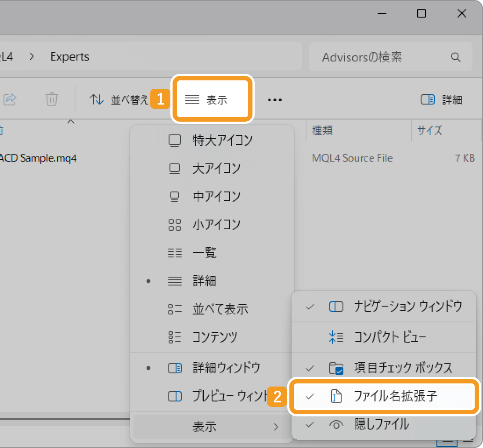Toggle 項目チェック ボックス option
The width and height of the screenshot is (483, 448).
384,368
